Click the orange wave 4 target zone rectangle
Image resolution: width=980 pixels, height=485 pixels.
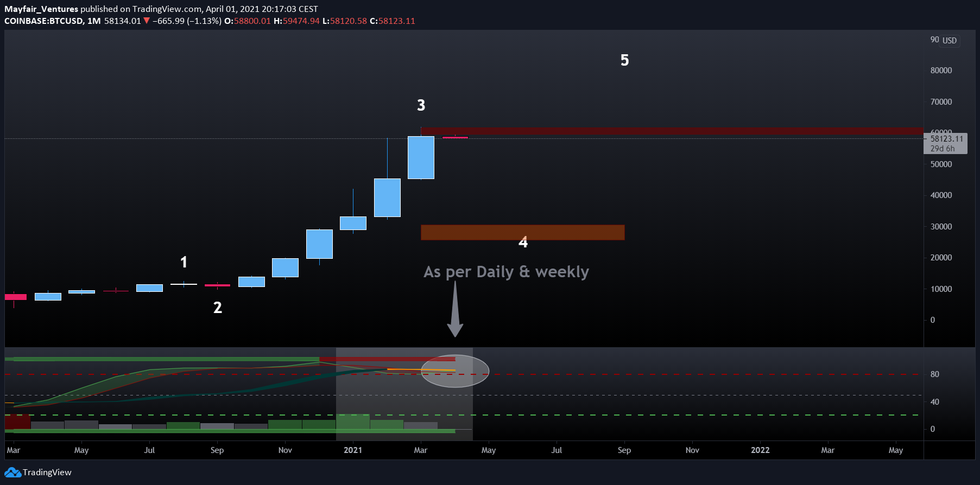tap(522, 232)
